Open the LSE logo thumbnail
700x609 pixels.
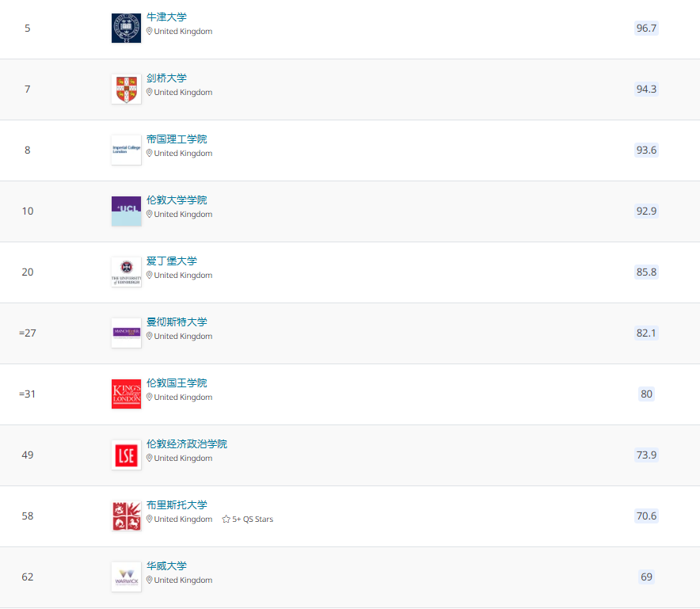[x=127, y=455]
